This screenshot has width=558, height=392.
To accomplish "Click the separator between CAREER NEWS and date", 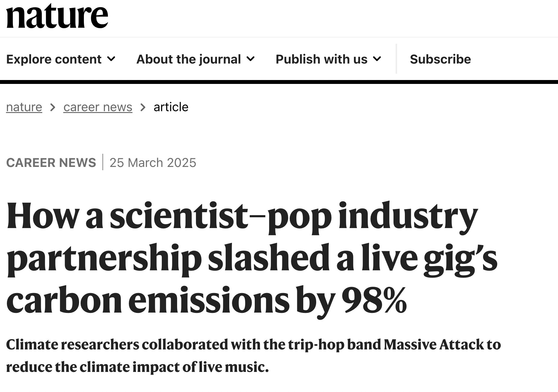I will [x=103, y=162].
